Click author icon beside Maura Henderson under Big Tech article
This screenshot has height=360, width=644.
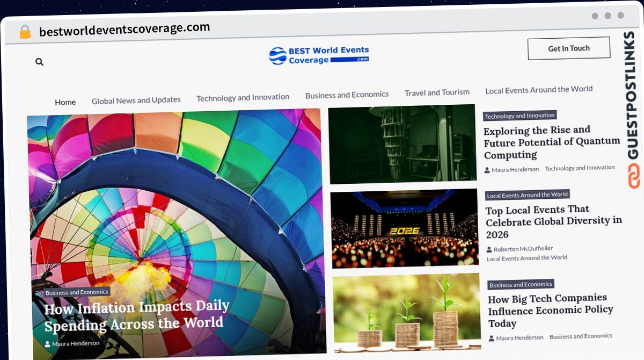(492, 339)
